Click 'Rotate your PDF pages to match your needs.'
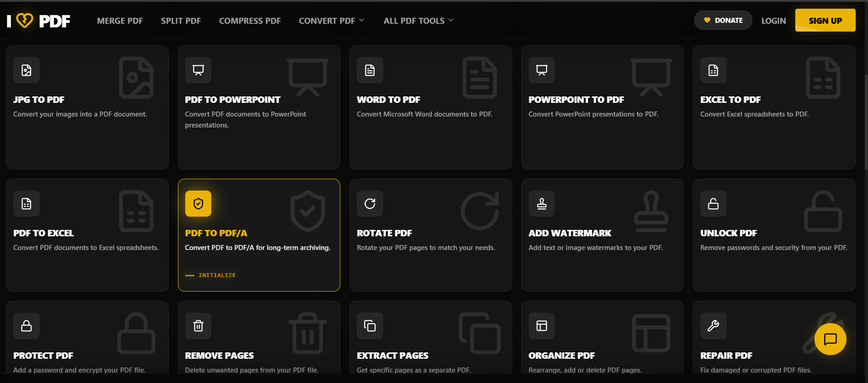The image size is (868, 383). pyautogui.click(x=426, y=248)
